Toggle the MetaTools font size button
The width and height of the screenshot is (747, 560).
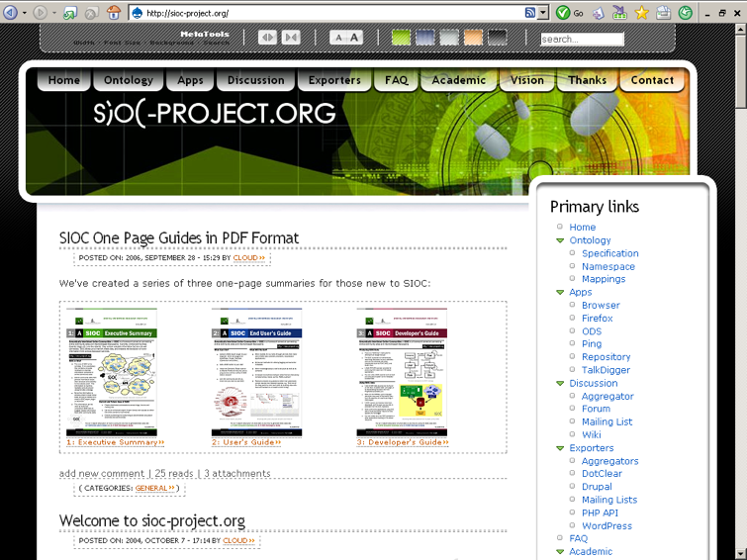tap(345, 38)
